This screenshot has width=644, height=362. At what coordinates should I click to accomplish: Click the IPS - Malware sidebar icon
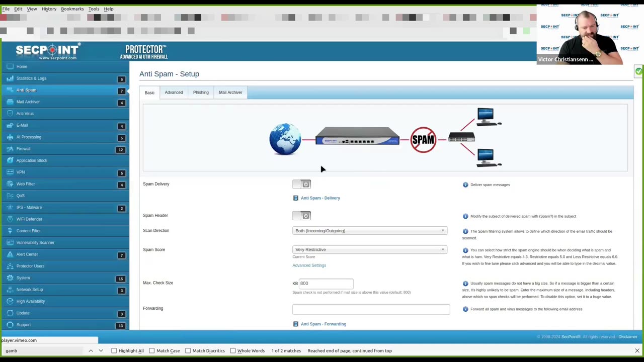point(10,207)
